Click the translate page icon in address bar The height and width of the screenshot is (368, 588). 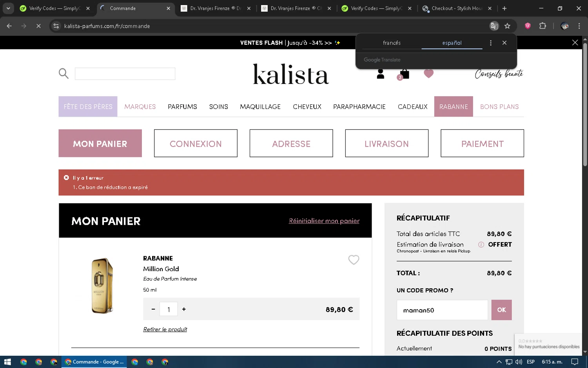pos(494,26)
